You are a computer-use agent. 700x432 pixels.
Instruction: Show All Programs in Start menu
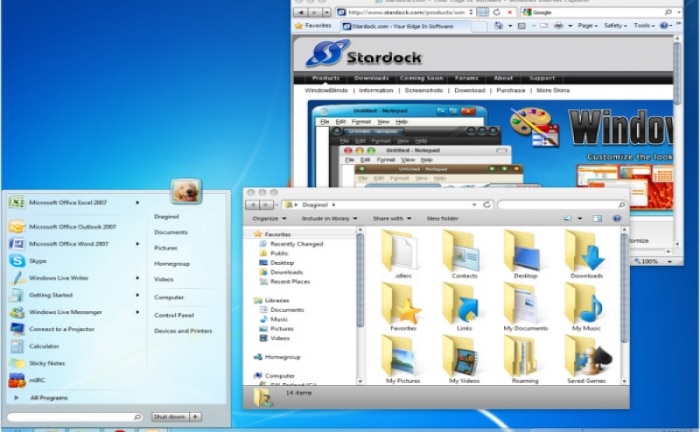point(49,398)
